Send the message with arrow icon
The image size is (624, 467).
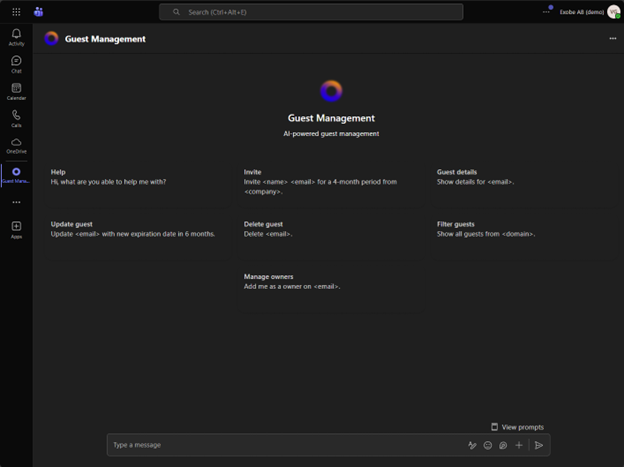(x=539, y=445)
